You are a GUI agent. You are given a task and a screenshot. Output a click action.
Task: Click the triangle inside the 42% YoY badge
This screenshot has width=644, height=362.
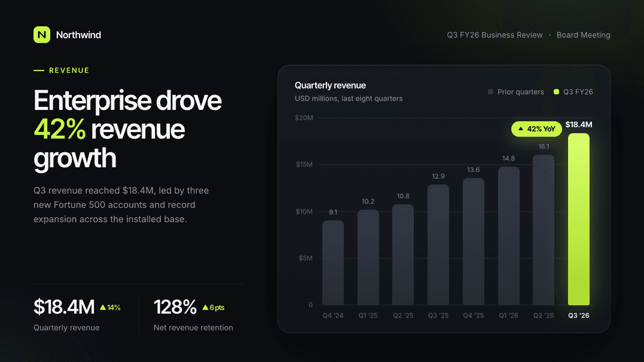point(521,129)
